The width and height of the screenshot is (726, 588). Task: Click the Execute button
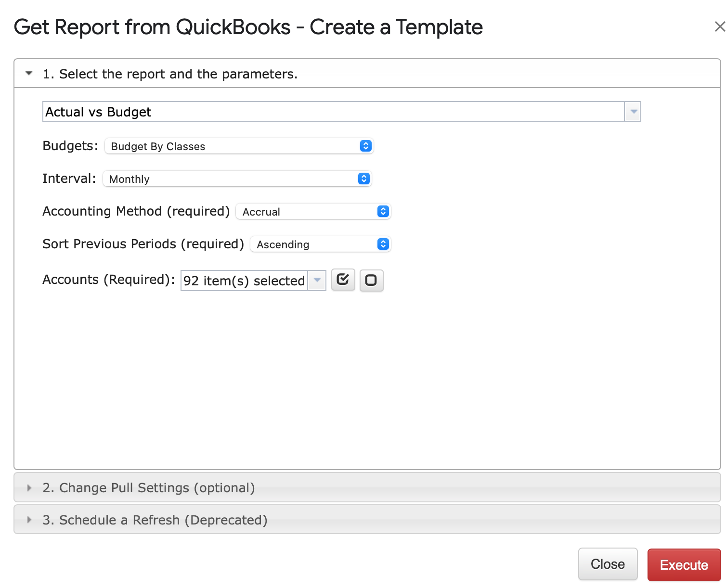(684, 564)
